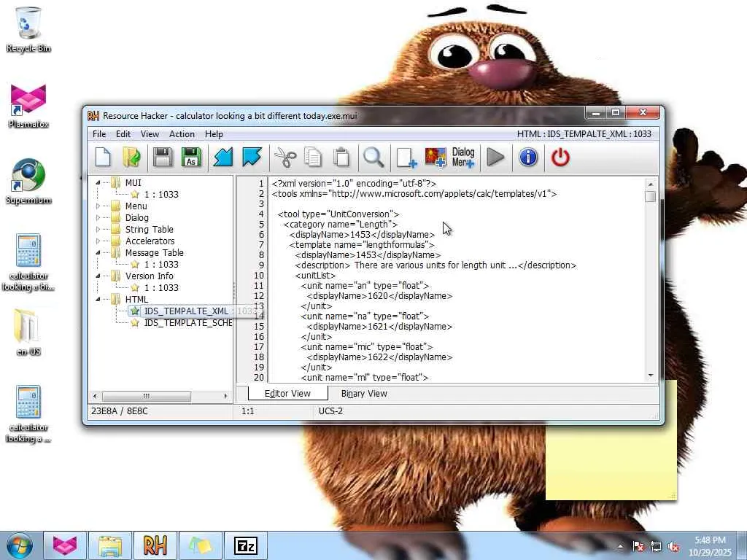Screen dimensions: 747x560
Task: Collapse the Message Table tree node
Action: tap(98, 252)
